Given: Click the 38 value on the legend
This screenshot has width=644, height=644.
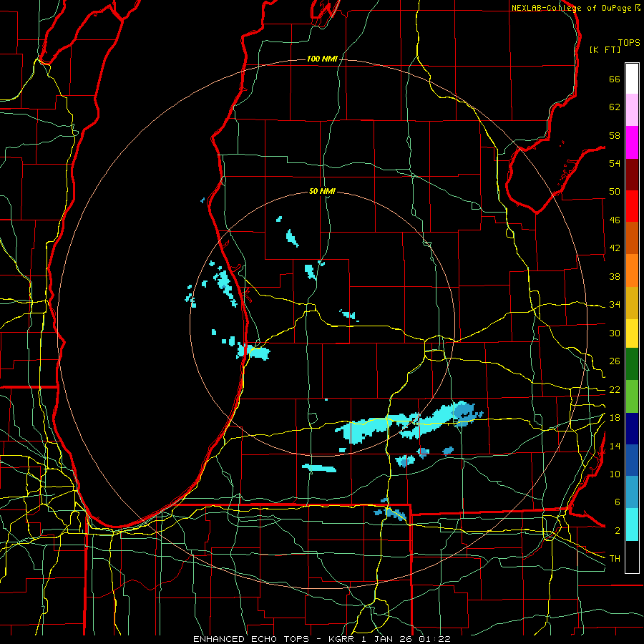Looking at the screenshot, I should pyautogui.click(x=615, y=276).
